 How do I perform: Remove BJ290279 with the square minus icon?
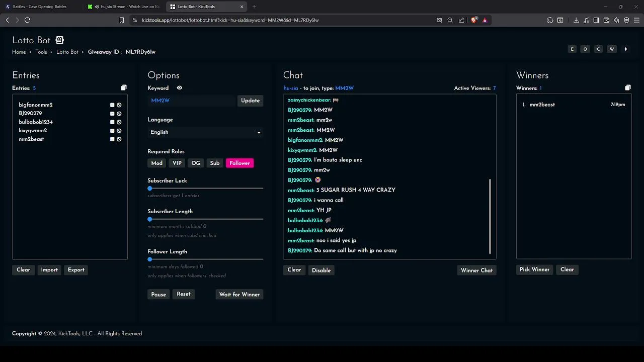112,114
